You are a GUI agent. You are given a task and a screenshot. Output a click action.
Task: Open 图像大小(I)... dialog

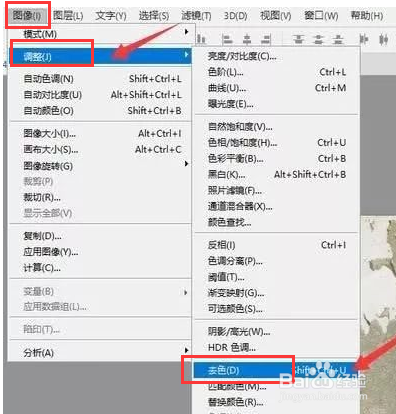(x=100, y=133)
